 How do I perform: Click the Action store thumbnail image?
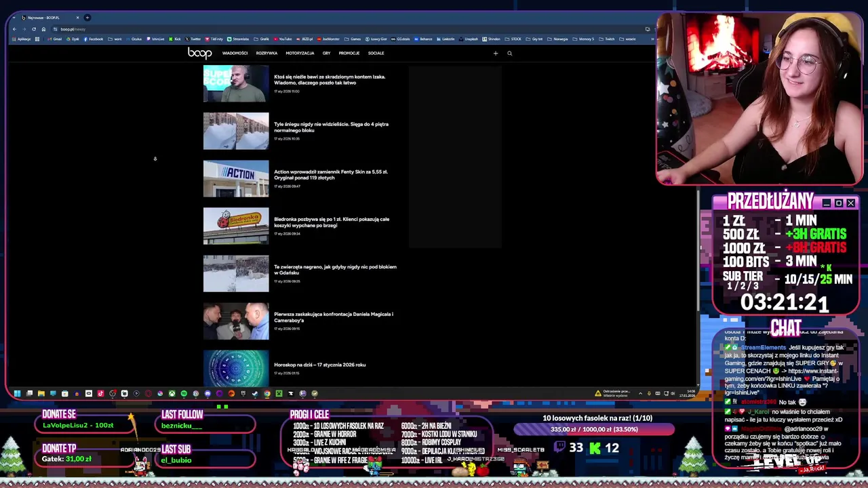tap(236, 178)
